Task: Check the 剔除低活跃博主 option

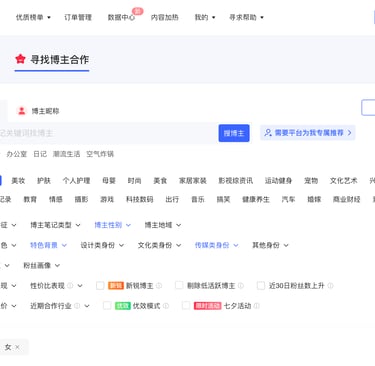Action: click(x=179, y=285)
